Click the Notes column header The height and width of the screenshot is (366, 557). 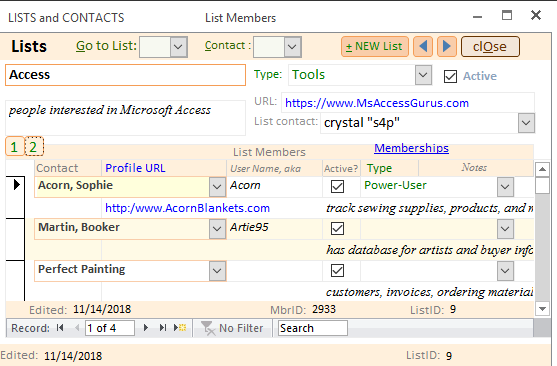click(474, 167)
